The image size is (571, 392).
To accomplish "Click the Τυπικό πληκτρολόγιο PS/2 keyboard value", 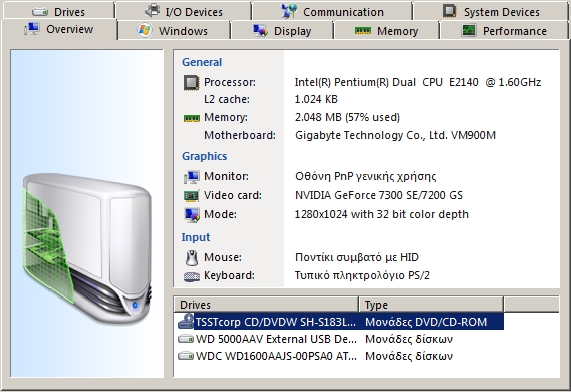I will click(362, 275).
